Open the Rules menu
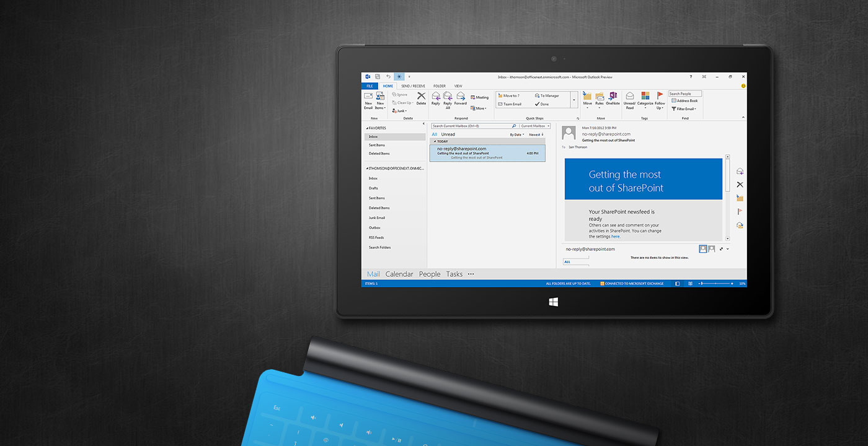 coord(600,99)
